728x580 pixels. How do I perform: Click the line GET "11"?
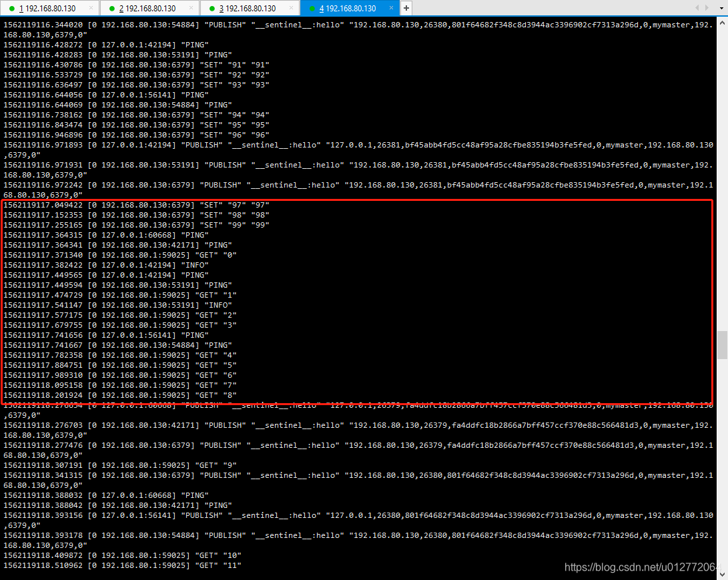(123, 565)
